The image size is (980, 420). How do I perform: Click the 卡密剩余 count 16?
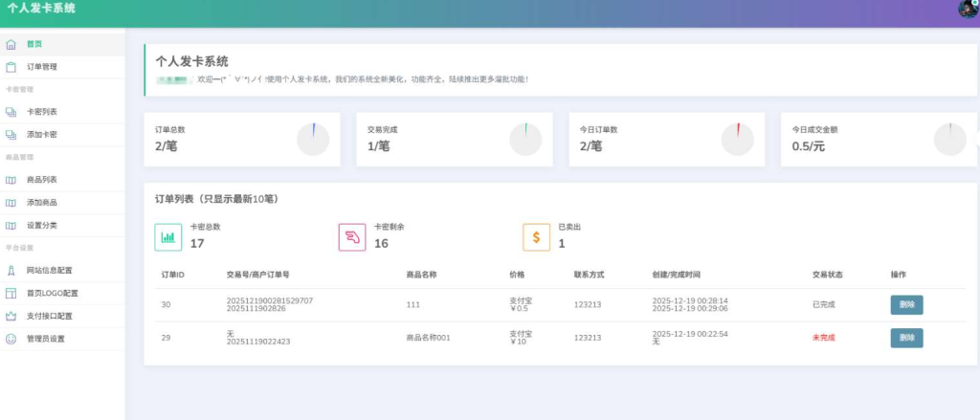381,243
